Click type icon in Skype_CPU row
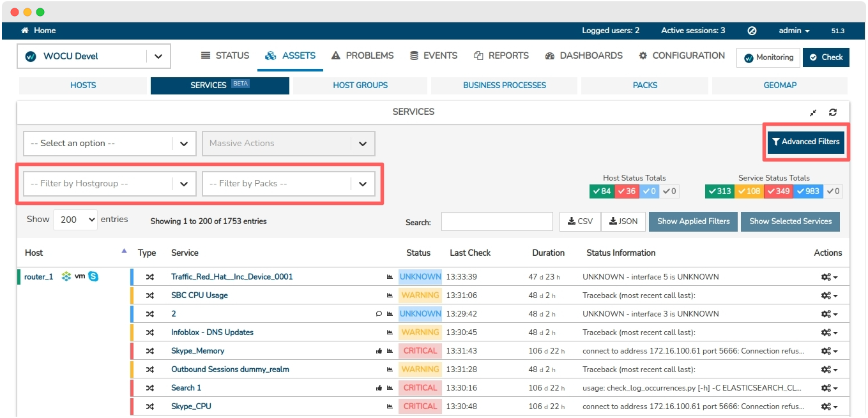This screenshot has height=418, width=868. coord(150,407)
